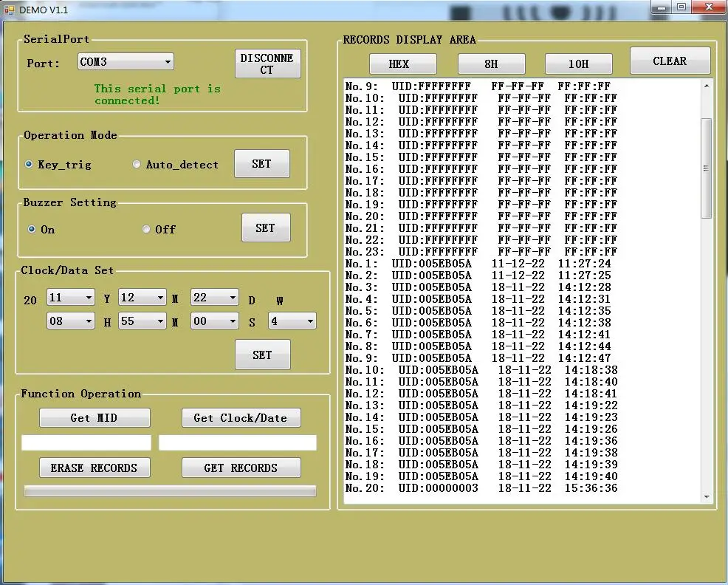Select record No. 2 with time 11:27:25
728x585 pixels.
pos(478,276)
